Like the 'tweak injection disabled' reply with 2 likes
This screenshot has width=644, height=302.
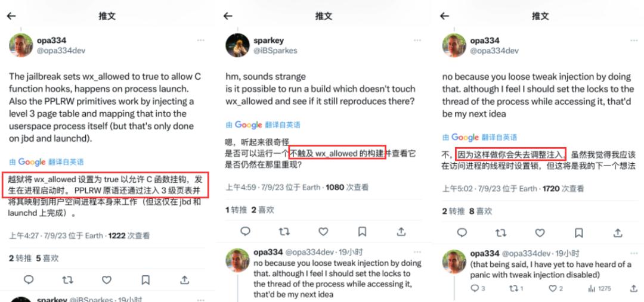[x=555, y=288]
